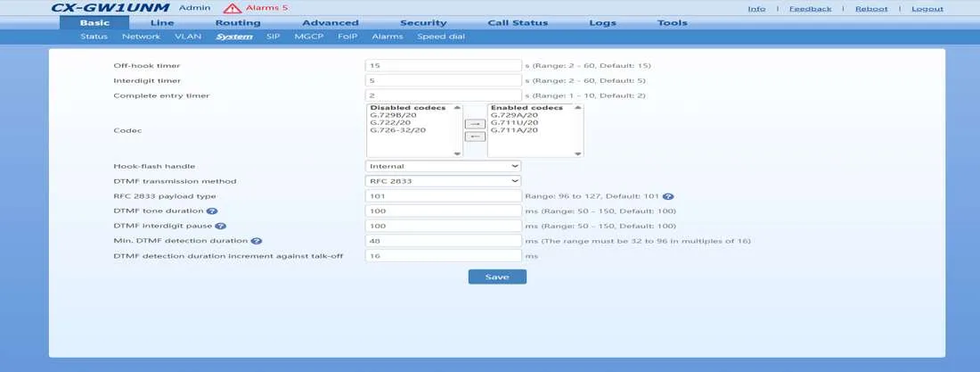Open the DTMF transmission method dropdown

[443, 181]
